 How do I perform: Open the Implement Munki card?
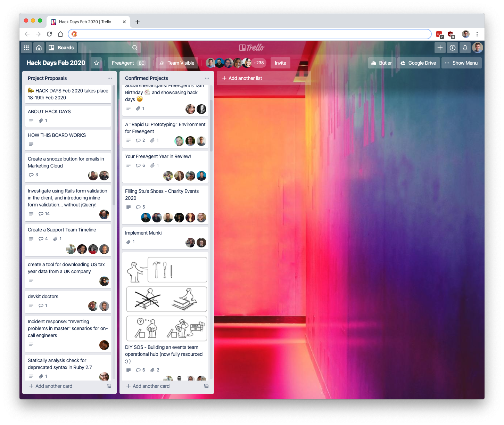165,238
